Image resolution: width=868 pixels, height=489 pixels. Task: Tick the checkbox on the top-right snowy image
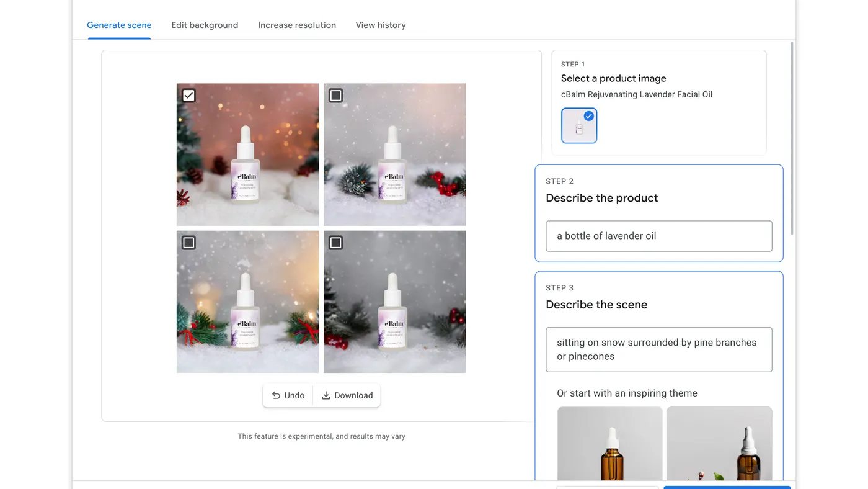pos(335,95)
